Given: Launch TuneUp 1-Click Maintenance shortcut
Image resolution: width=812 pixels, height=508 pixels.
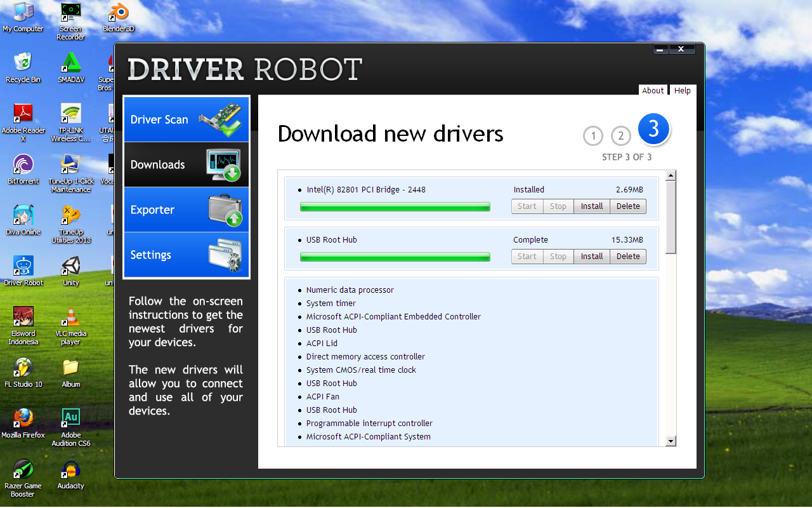Looking at the screenshot, I should click(70, 173).
